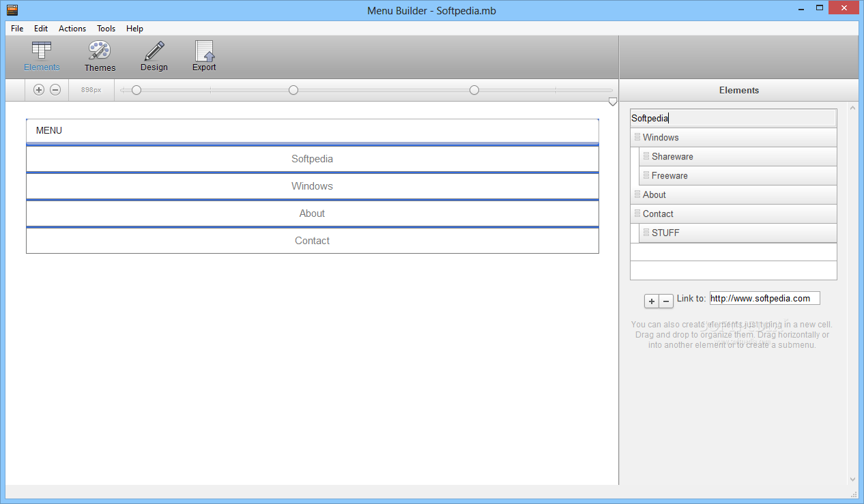Click the About item in the menu preview

313,213
